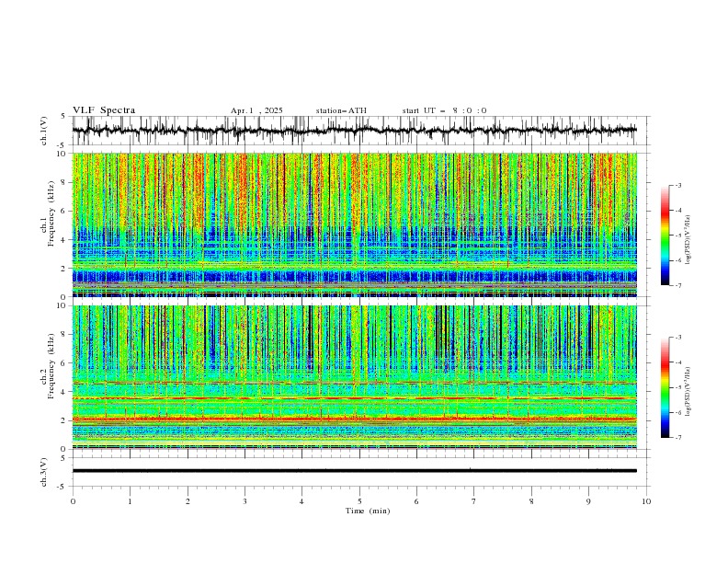Click the "station=ATH" header label
Image resolution: width=728 pixels, height=563 pixels.
341,110
